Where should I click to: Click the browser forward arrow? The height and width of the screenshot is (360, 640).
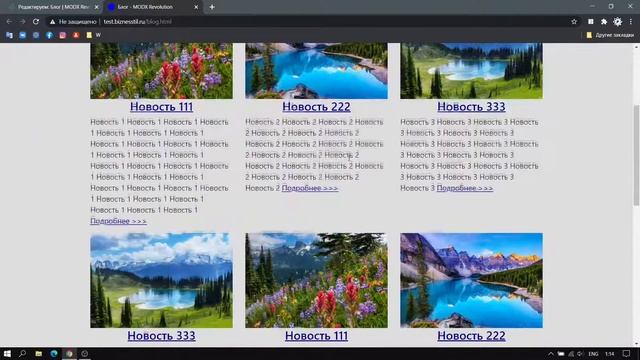pos(22,22)
